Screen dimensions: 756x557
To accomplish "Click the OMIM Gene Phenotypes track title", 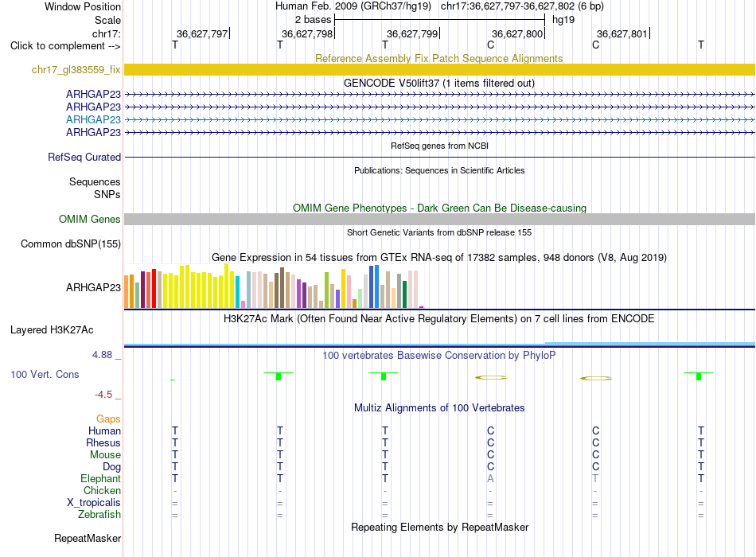I will click(439, 208).
